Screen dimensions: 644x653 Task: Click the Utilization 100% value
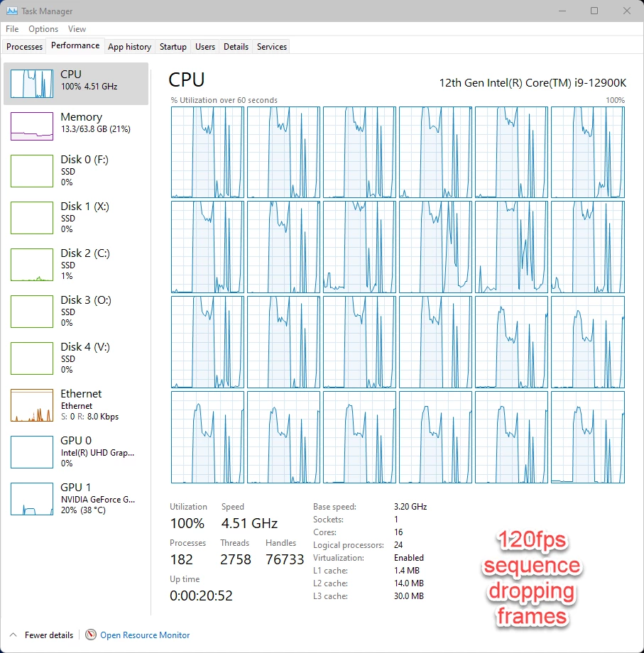pos(187,523)
